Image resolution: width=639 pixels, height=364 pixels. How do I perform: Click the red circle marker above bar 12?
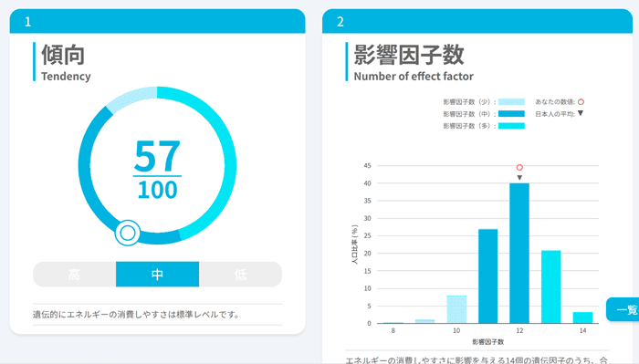(x=519, y=167)
